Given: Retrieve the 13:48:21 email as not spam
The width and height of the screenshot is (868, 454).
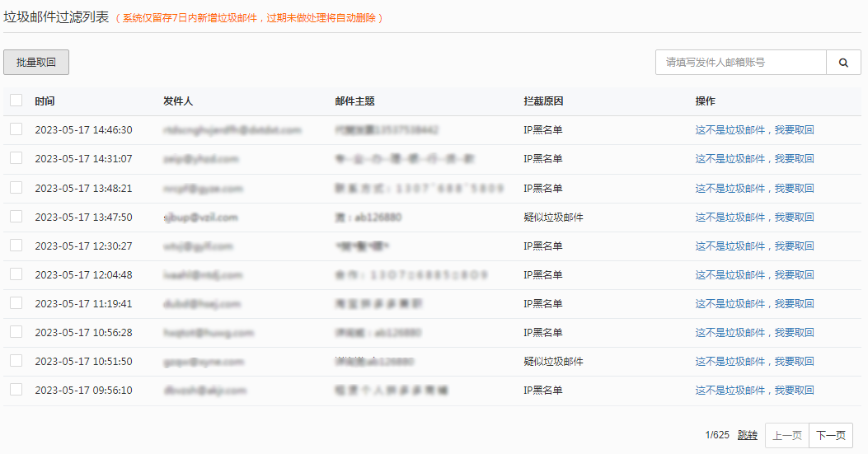Looking at the screenshot, I should pos(754,188).
